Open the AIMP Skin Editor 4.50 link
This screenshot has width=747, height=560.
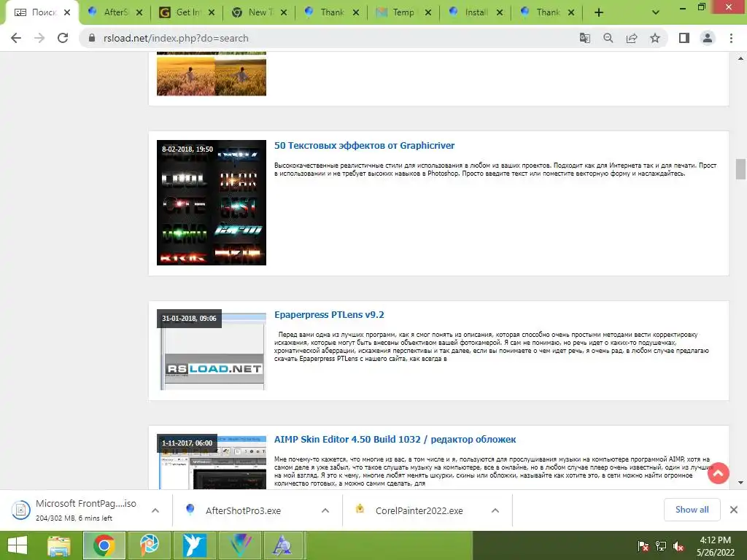point(395,440)
